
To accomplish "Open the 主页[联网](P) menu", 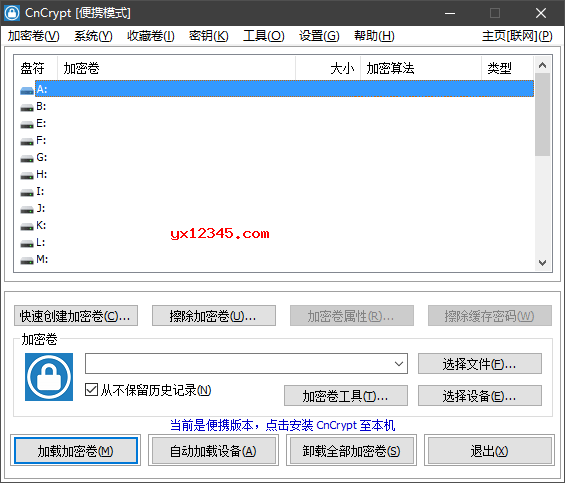I will coord(517,36).
